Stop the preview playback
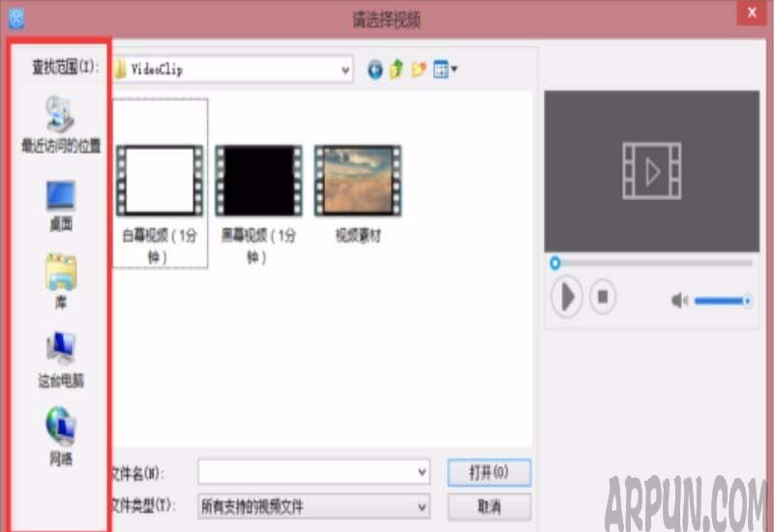This screenshot has width=774, height=532. [602, 296]
